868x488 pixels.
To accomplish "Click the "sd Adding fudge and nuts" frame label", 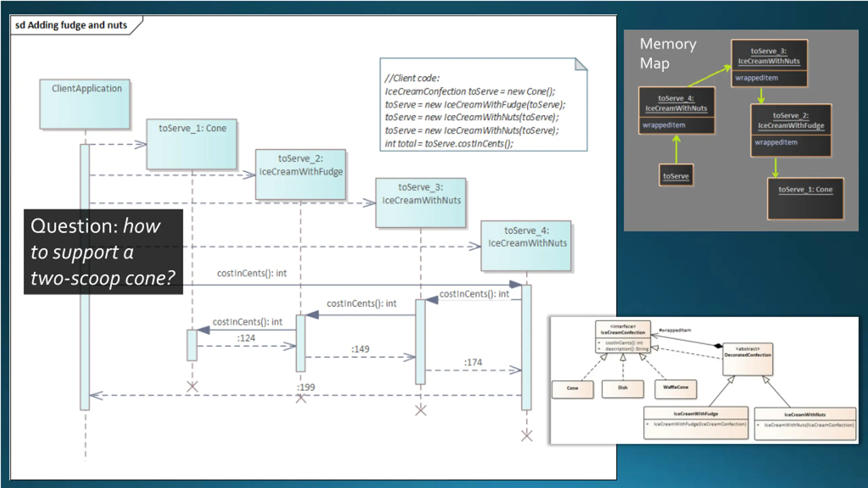I will click(x=71, y=25).
